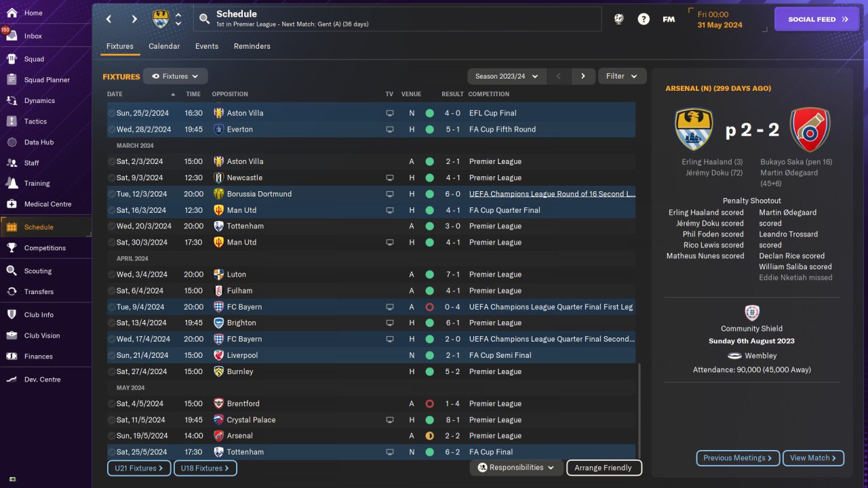The image size is (868, 488).
Task: Click the View Match button
Action: (x=814, y=458)
